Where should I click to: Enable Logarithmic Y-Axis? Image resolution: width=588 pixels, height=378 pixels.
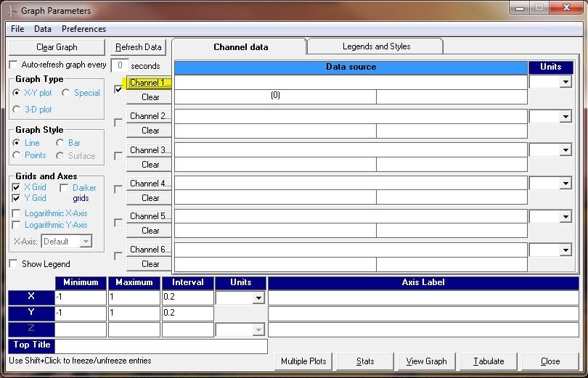pos(16,225)
